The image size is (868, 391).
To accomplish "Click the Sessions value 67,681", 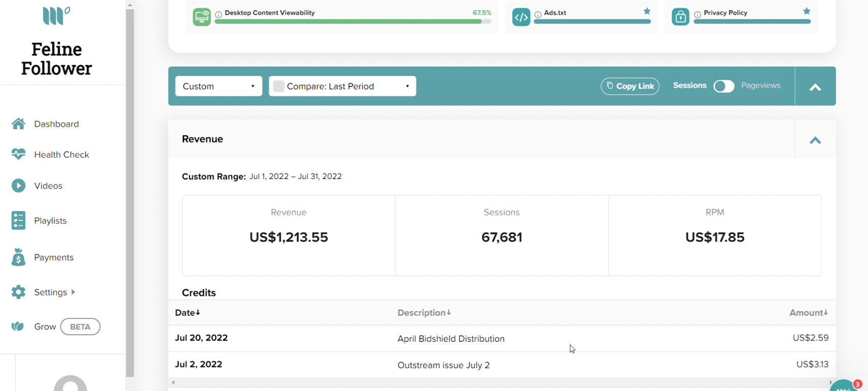I will (x=502, y=237).
